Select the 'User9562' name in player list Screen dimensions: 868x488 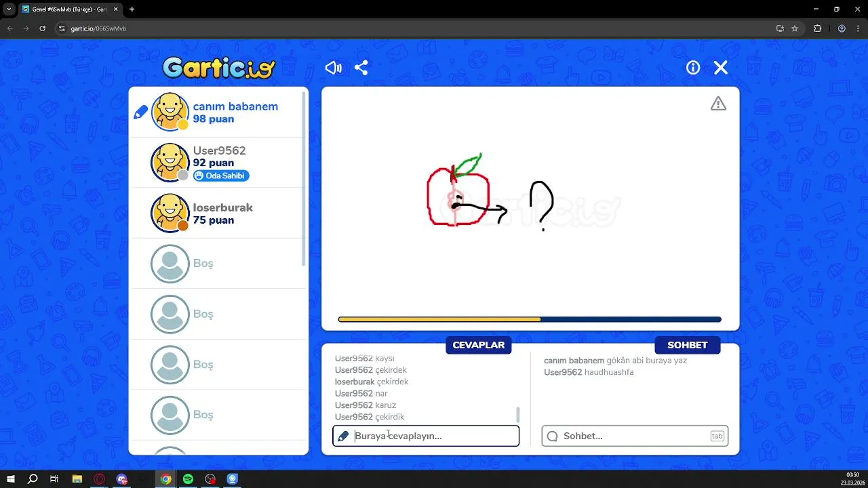(x=219, y=150)
